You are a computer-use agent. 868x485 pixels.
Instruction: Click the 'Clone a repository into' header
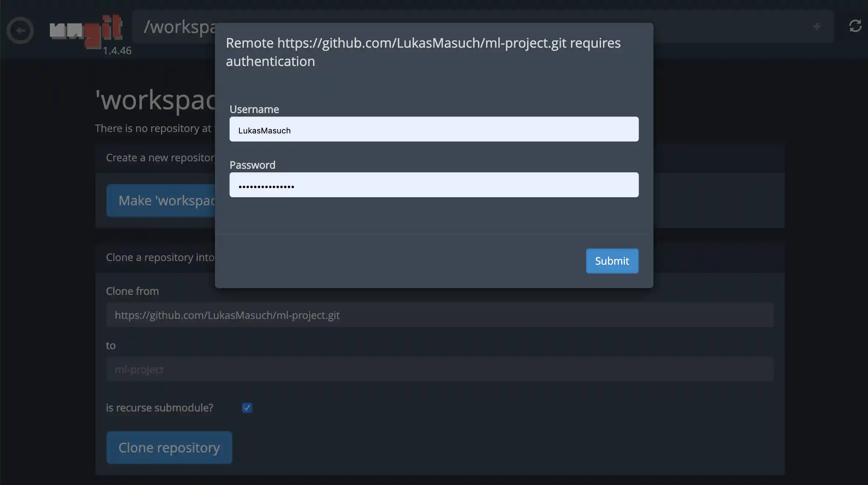160,257
